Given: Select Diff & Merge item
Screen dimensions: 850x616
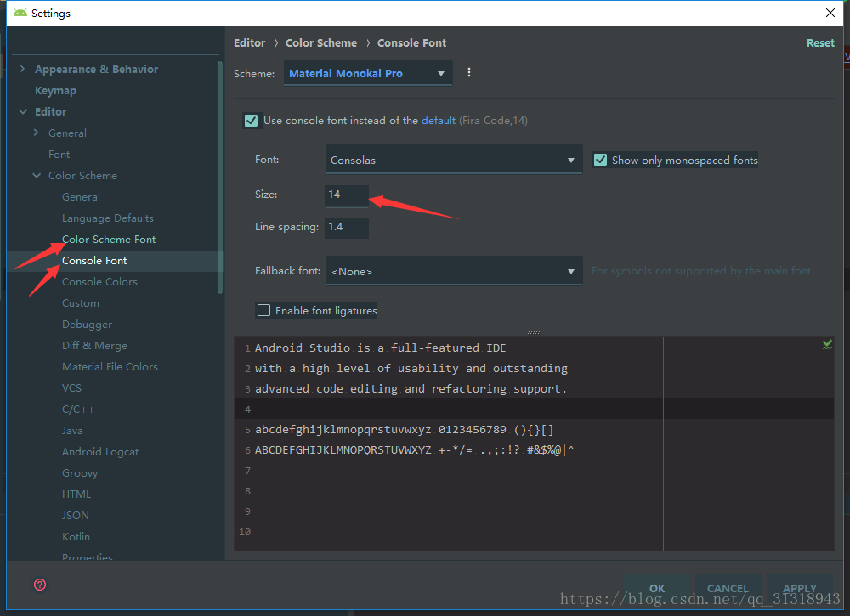Looking at the screenshot, I should pyautogui.click(x=94, y=346).
